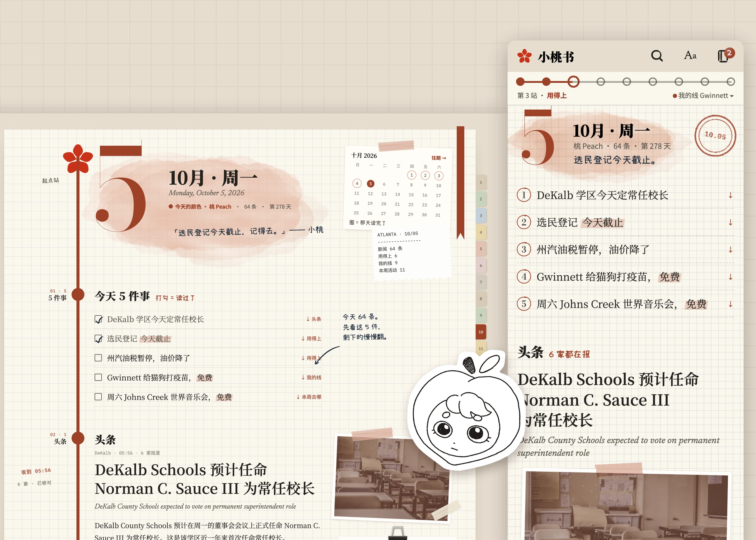Uncheck 选民登记 今天截止 item
This screenshot has width=756, height=540.
(98, 339)
